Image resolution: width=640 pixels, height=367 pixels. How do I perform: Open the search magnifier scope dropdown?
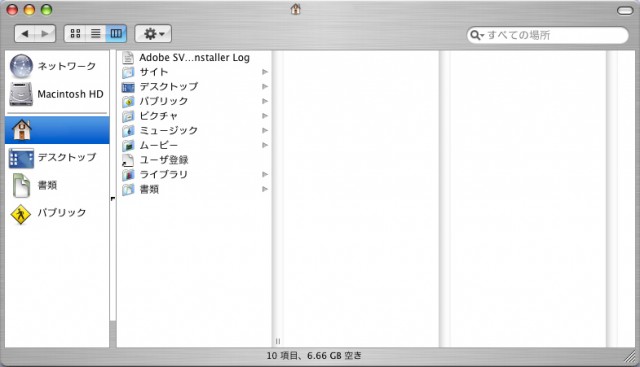click(x=476, y=35)
